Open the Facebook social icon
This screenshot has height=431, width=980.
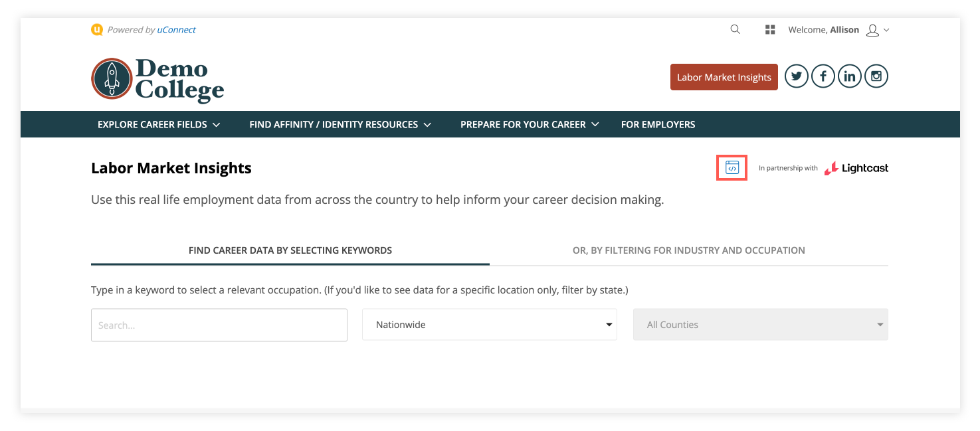point(823,77)
